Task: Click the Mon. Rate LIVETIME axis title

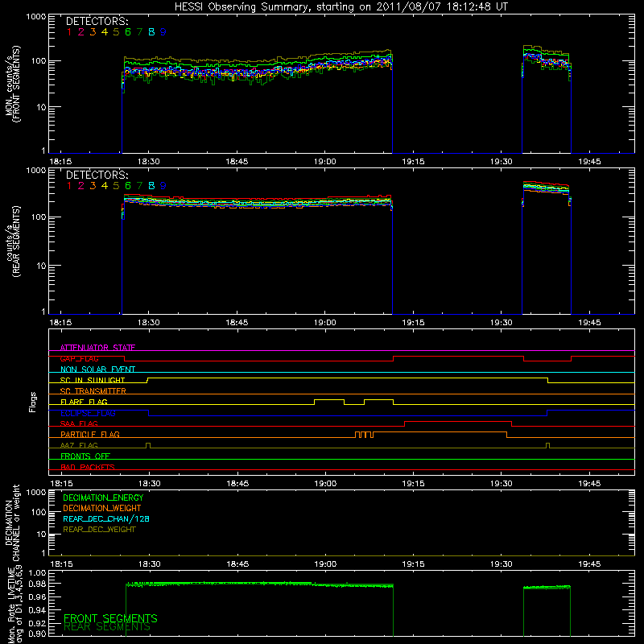Action: (x=15, y=605)
